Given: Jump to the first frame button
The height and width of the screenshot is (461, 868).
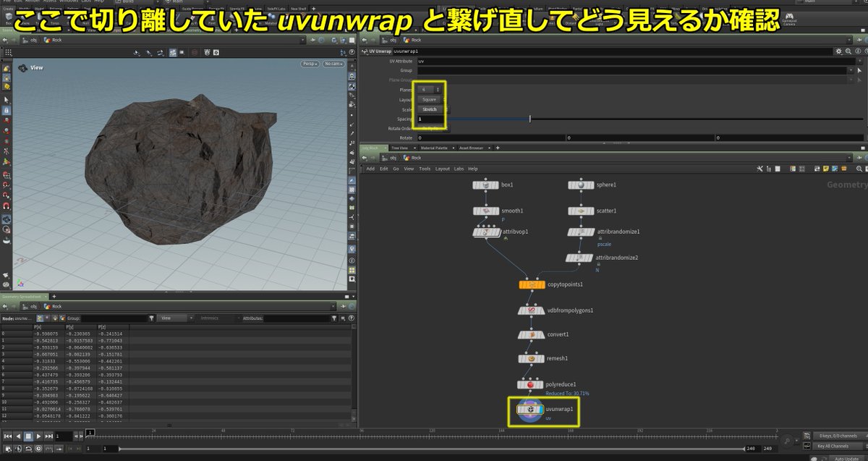Looking at the screenshot, I should click(x=8, y=436).
